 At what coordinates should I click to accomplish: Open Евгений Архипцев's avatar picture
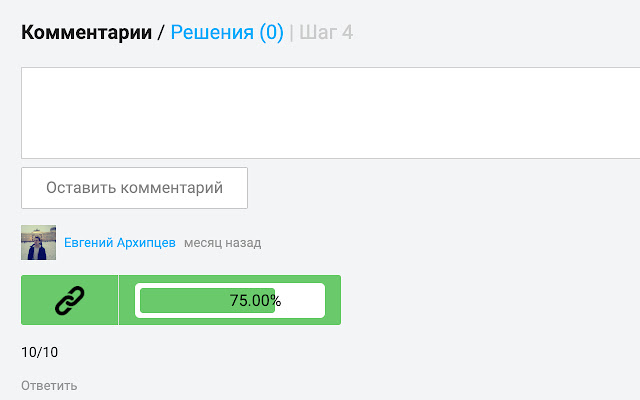coord(38,243)
